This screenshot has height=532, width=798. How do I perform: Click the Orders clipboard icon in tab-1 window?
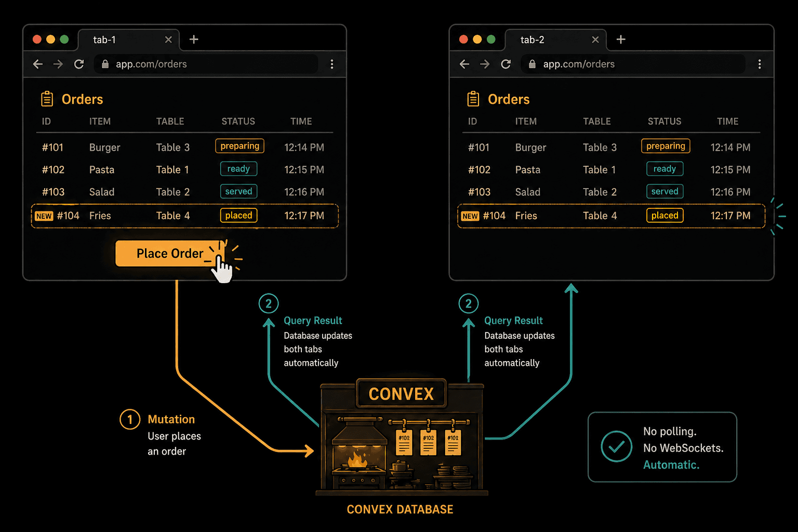(47, 99)
